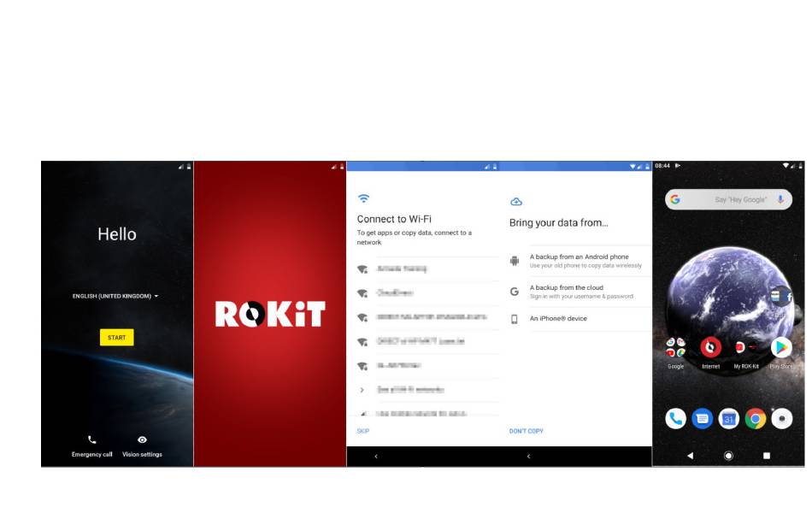The height and width of the screenshot is (525, 812).
Task: Open the Messages app in the dock
Action: (x=703, y=418)
